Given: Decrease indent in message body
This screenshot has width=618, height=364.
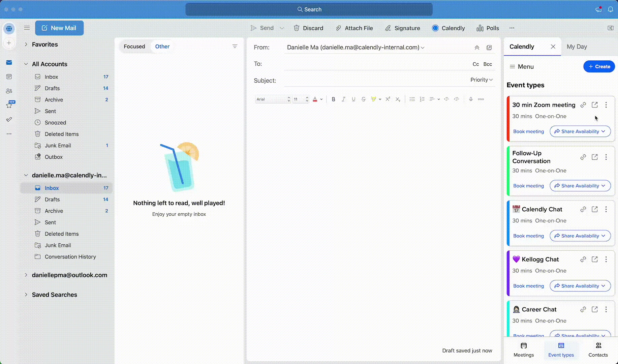Looking at the screenshot, I should (446, 99).
